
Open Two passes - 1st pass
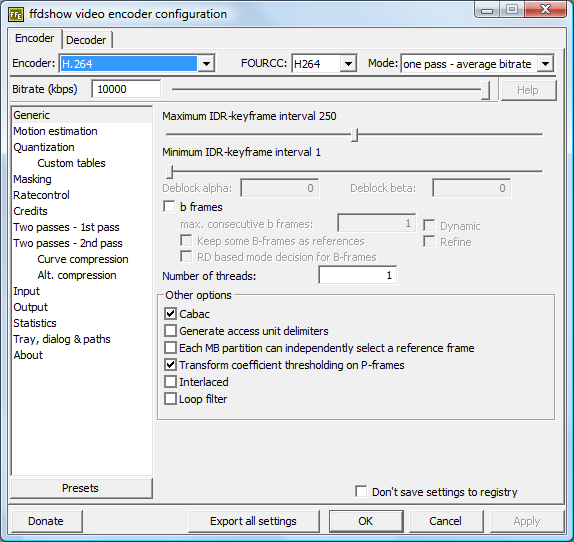pyautogui.click(x=66, y=227)
